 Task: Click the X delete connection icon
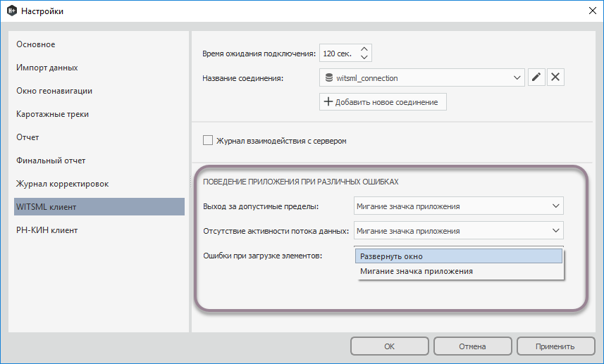pyautogui.click(x=555, y=77)
